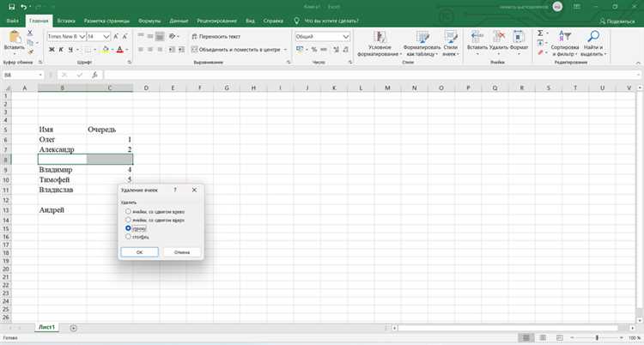This screenshot has width=644, height=345.
Task: Click the Format Painter brush icon
Action: pyautogui.click(x=30, y=51)
